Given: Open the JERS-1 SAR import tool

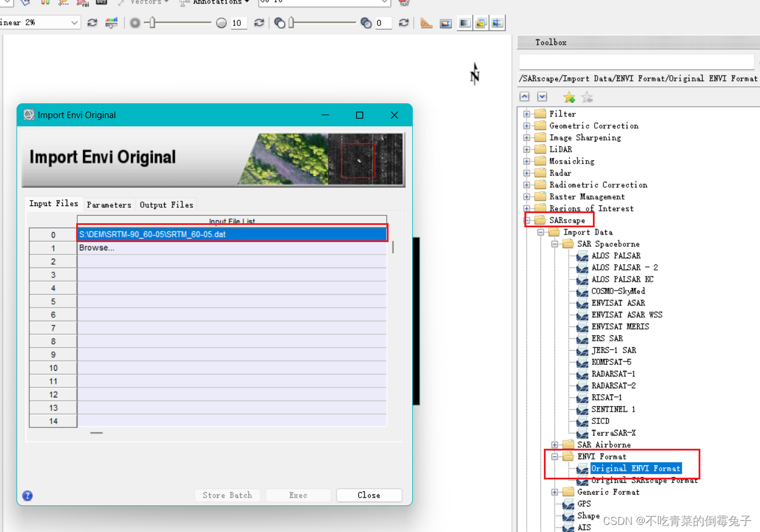Looking at the screenshot, I should click(x=614, y=350).
